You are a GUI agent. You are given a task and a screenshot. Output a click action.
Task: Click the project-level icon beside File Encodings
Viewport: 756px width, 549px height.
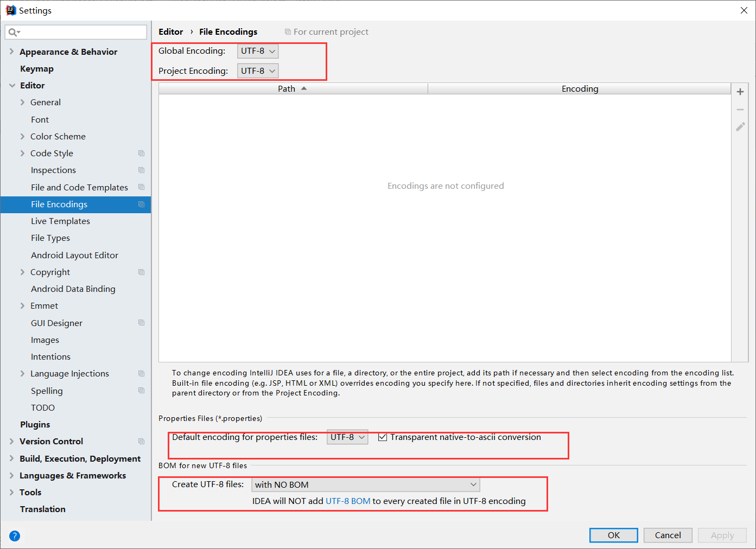point(142,205)
